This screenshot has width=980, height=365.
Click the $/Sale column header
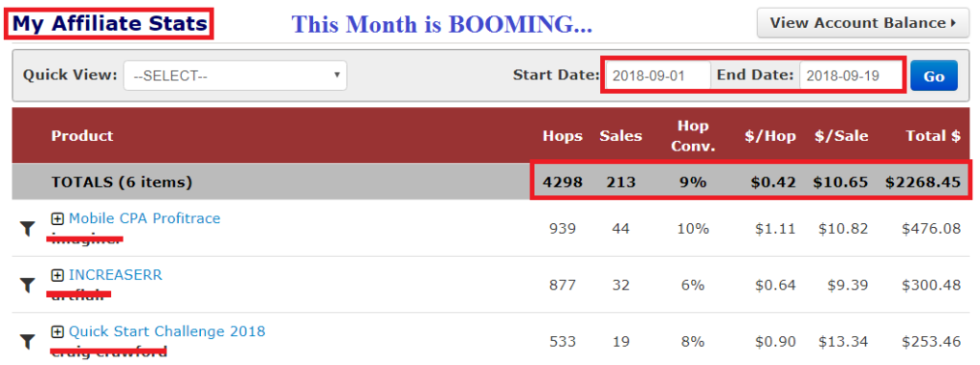pyautogui.click(x=840, y=136)
